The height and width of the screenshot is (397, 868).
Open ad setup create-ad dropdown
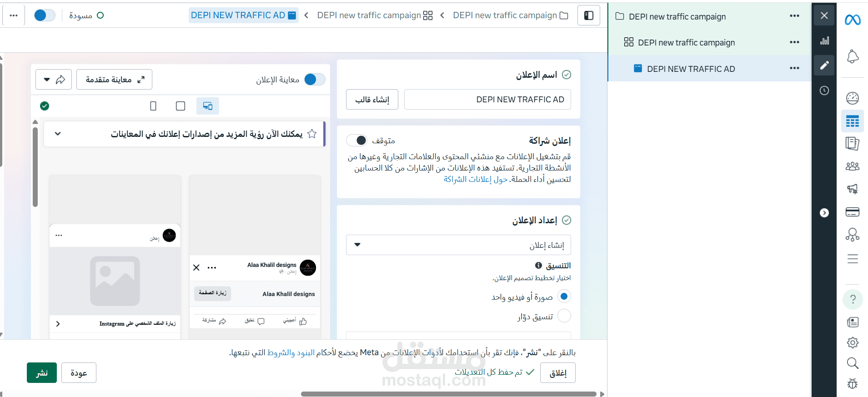(458, 245)
